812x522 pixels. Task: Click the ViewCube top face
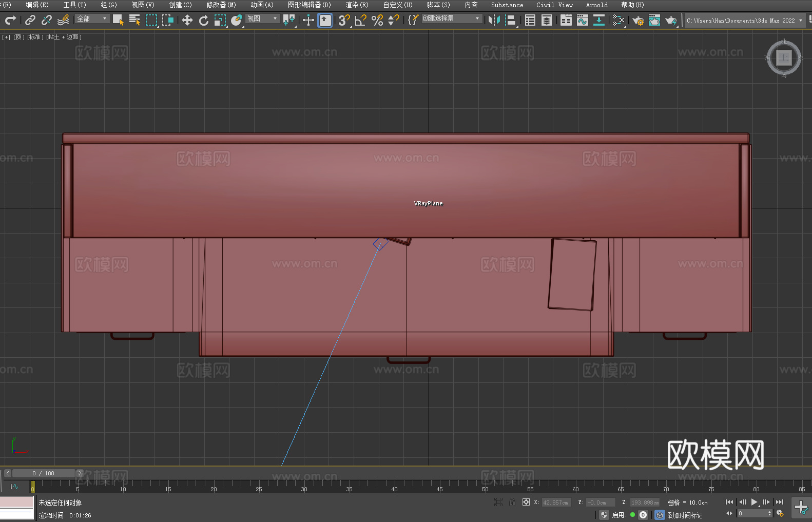[784, 57]
